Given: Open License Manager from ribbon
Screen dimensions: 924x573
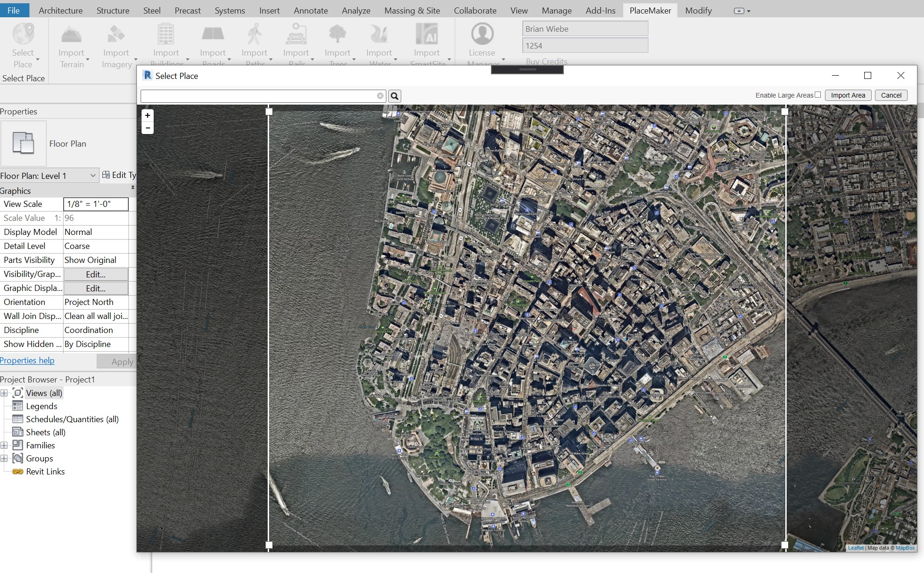Looking at the screenshot, I should 482,42.
